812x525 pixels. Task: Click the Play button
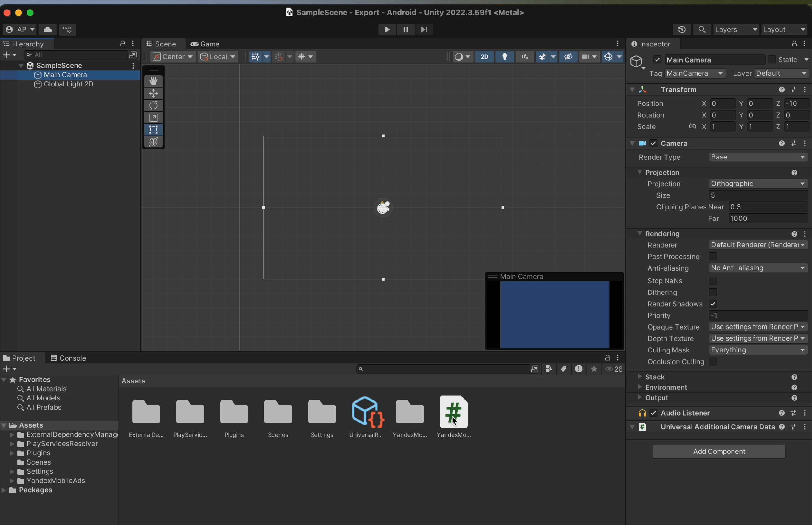(387, 30)
